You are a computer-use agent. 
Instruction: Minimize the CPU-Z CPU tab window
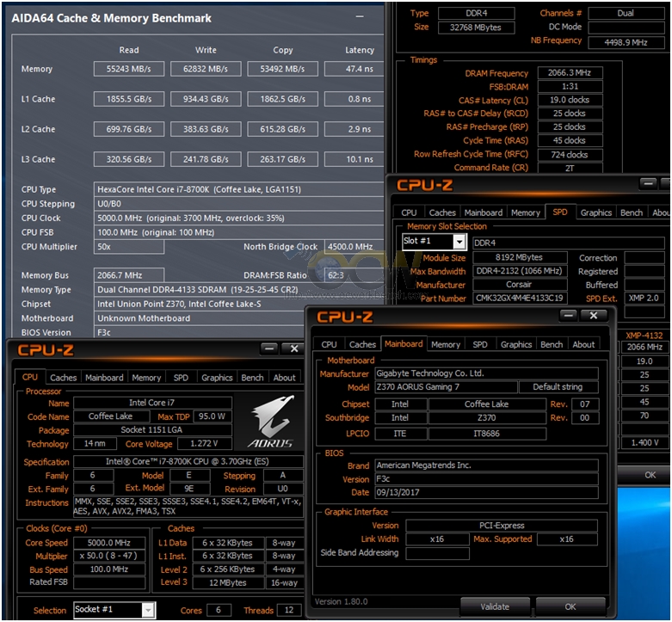[269, 348]
